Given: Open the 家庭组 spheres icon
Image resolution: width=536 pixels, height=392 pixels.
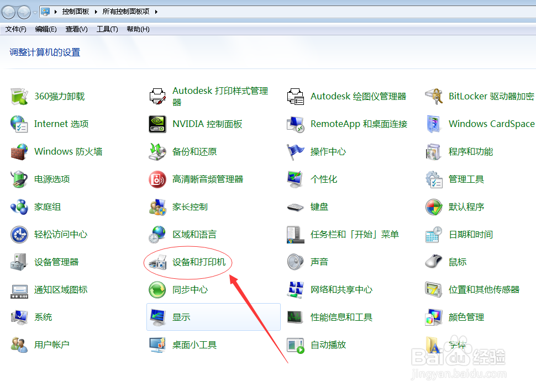Looking at the screenshot, I should pos(19,207).
